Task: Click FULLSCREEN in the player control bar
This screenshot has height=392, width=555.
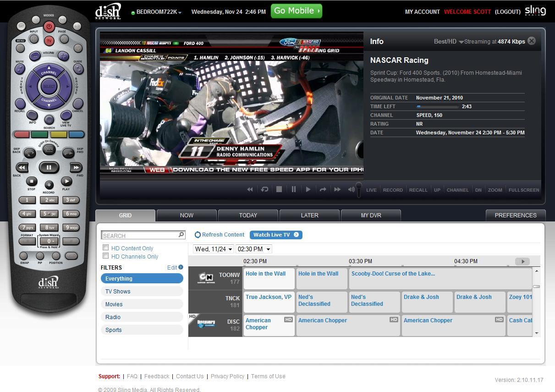Action: click(x=524, y=190)
